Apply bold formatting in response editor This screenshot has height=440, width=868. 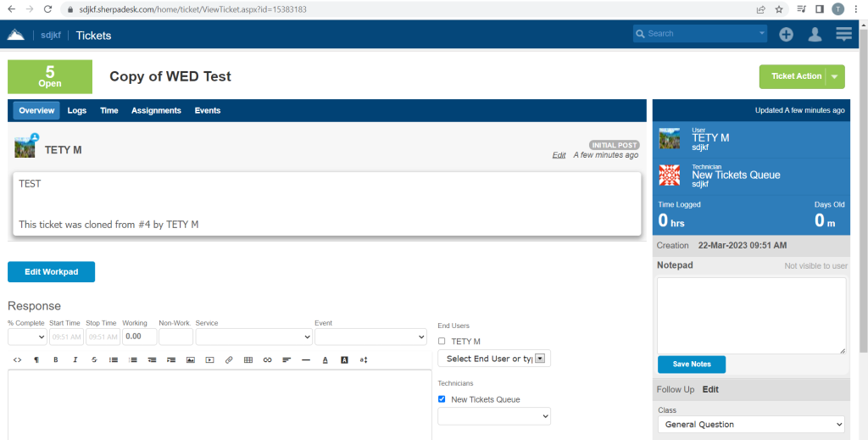[x=56, y=359]
